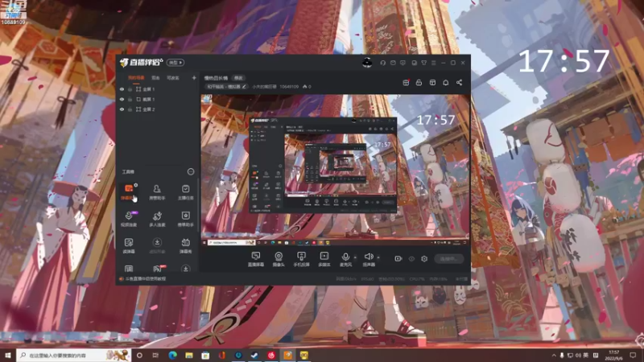Click the share icon in top-right panel

pyautogui.click(x=459, y=83)
